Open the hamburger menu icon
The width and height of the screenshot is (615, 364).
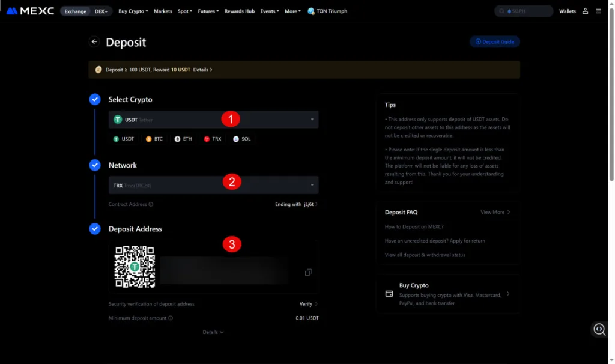point(599,11)
